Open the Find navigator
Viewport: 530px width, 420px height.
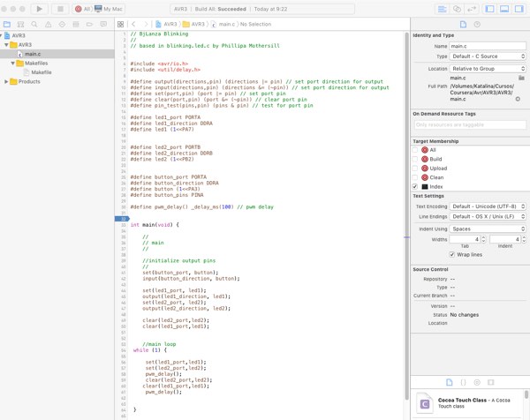[x=34, y=25]
